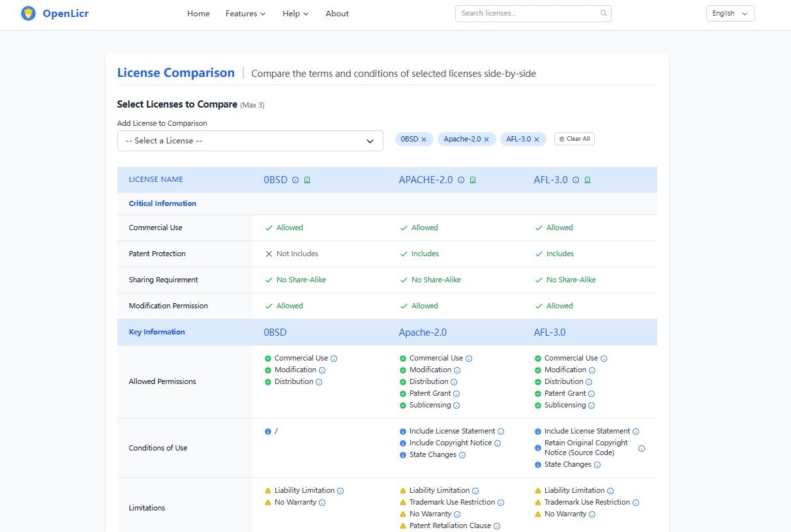Click the AFL-3.0 'No Share-Alike' value
Viewport: 791px width, 532px height.
point(571,280)
